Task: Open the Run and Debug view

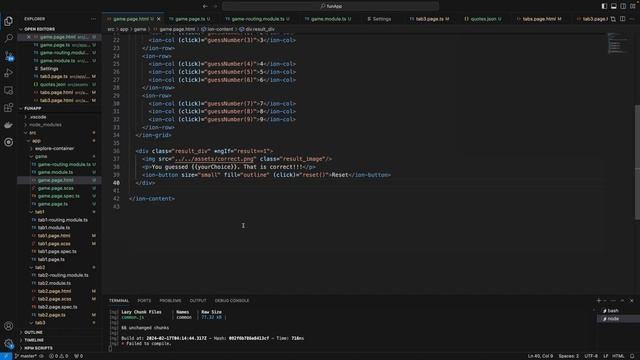Action: pyautogui.click(x=9, y=73)
